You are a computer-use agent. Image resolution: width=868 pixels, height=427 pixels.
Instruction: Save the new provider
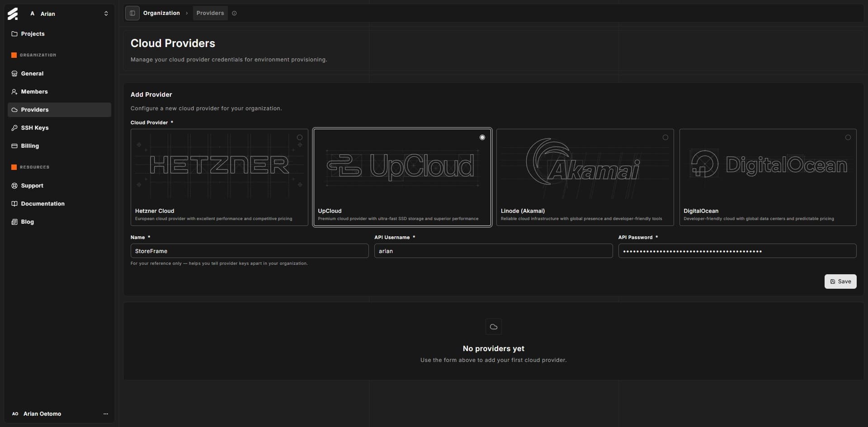840,282
